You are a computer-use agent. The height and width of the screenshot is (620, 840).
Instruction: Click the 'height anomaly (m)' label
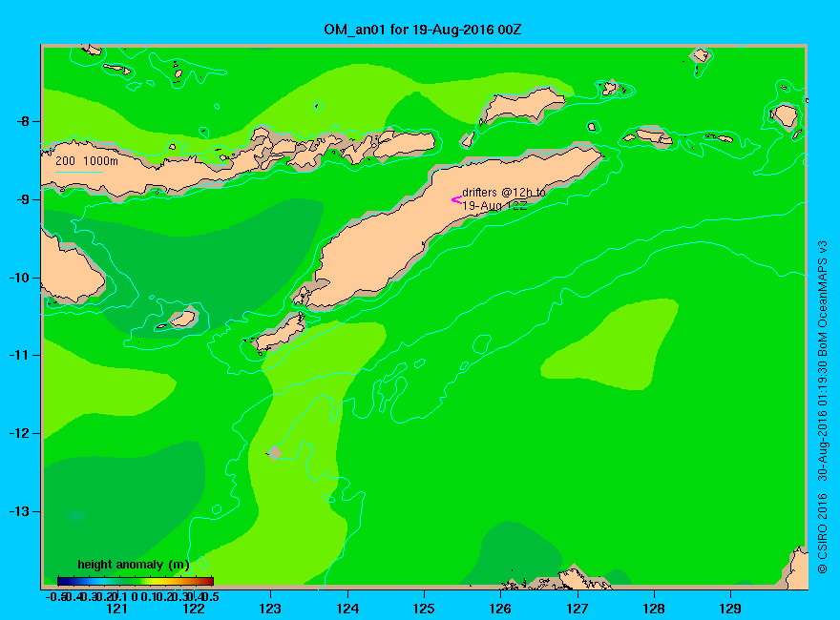(134, 565)
